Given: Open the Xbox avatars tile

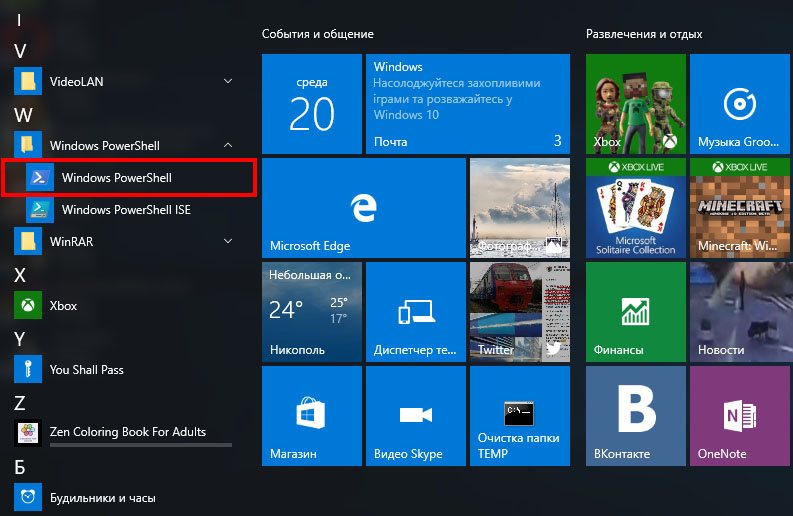Looking at the screenshot, I should (636, 104).
